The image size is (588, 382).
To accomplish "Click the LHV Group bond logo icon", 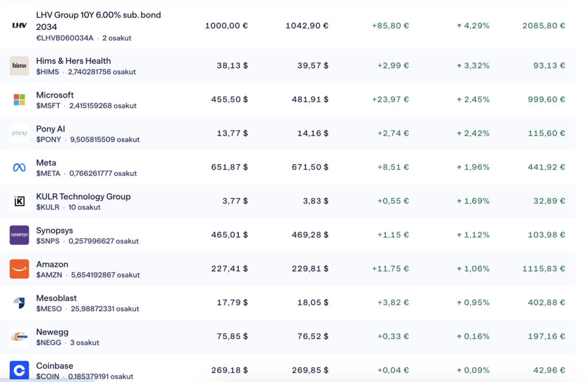I will tap(20, 26).
